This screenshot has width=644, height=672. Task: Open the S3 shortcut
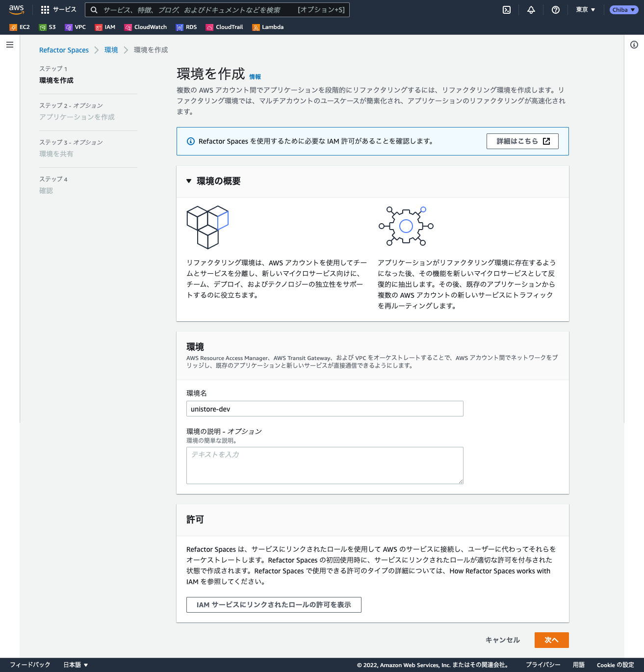point(48,27)
